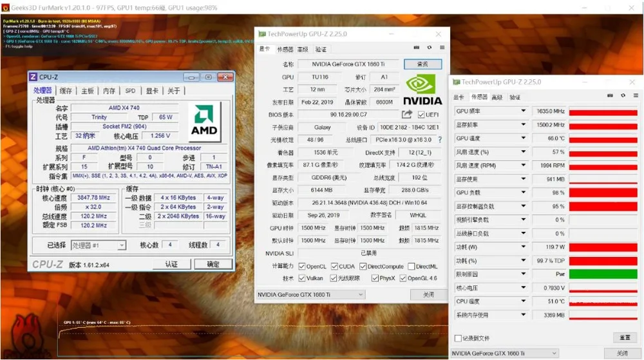Open GPU selector dropdown in GPU-Z sensors window
This screenshot has width=644, height=360.
point(505,354)
